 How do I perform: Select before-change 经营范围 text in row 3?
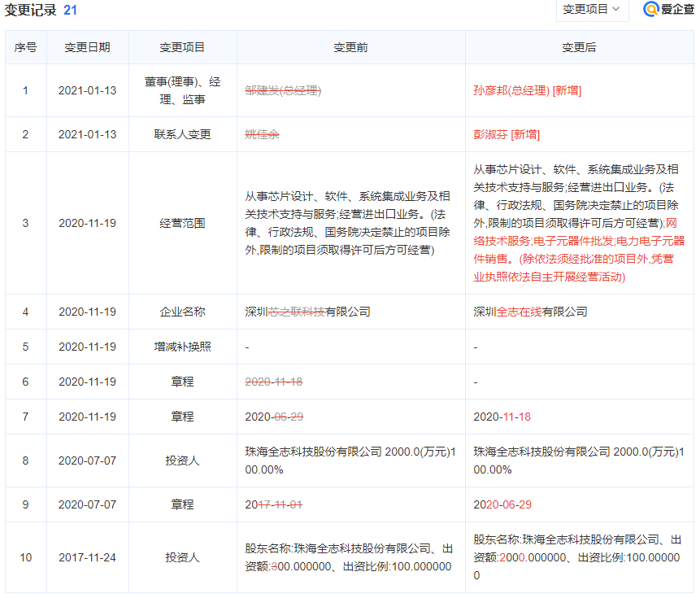(347, 223)
